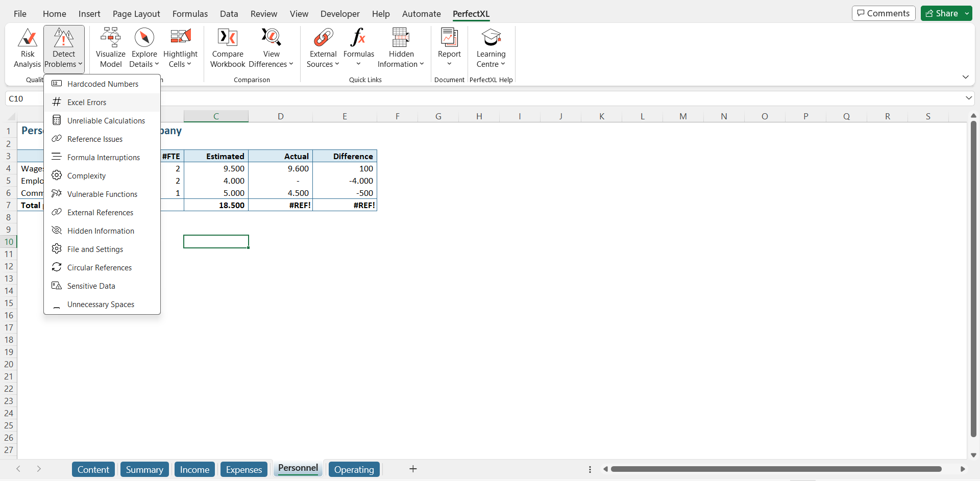This screenshot has width=980, height=481.
Task: Click Vulnerable Functions menu entry
Action: click(102, 194)
